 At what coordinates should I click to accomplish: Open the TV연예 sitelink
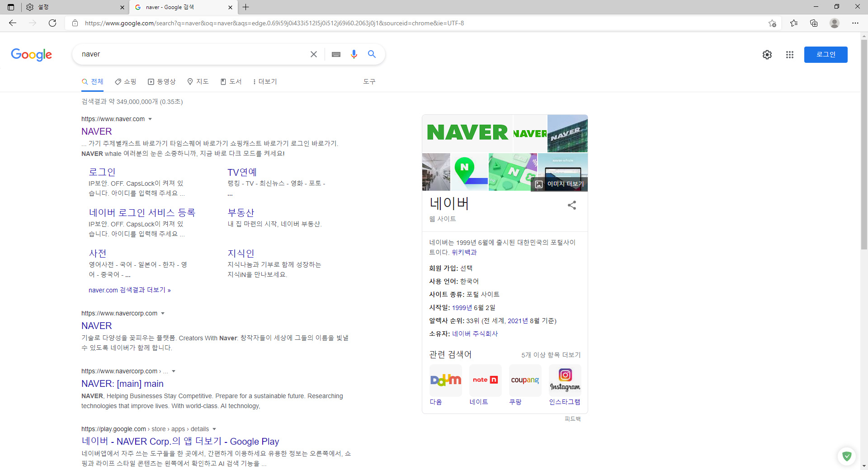pyautogui.click(x=242, y=172)
